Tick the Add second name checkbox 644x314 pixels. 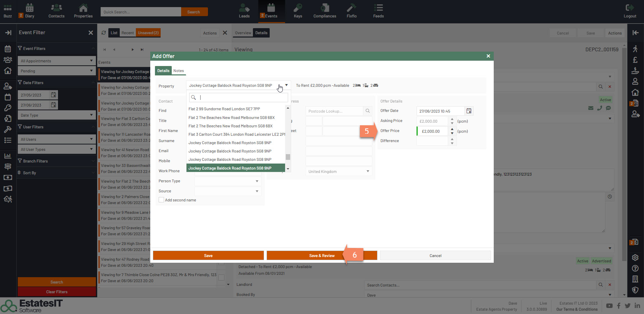point(161,200)
